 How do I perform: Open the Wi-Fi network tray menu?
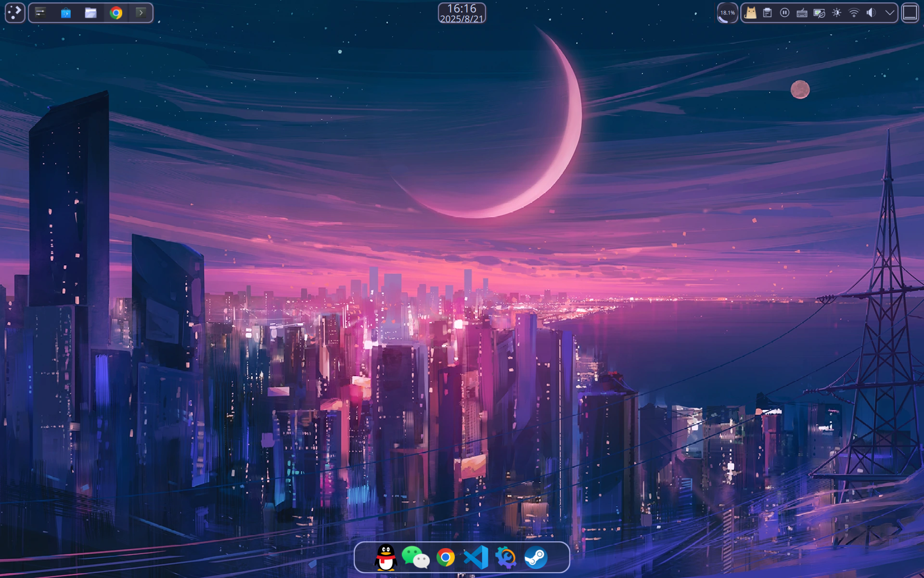[854, 13]
